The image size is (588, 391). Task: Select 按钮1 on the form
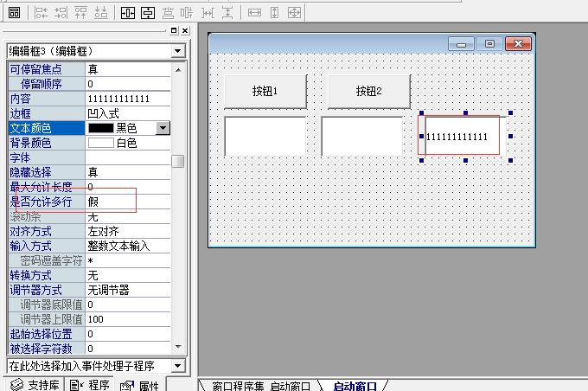265,91
